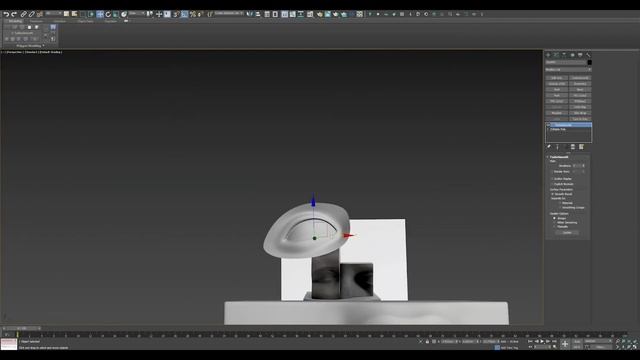Activate the Bind to Space Warp tool
Image resolution: width=640 pixels, height=360 pixels.
[x=40, y=14]
